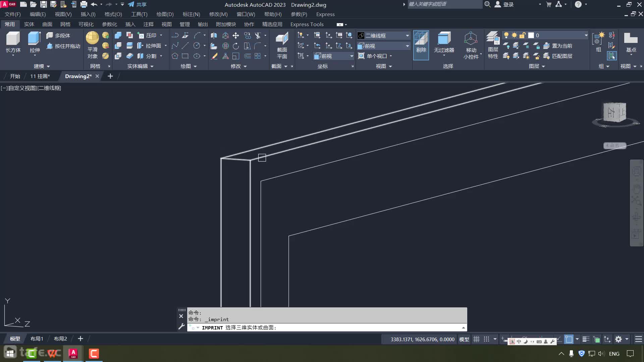644x362 pixels.
Task: Click the move tool in 修改 panel
Action: [x=236, y=36]
